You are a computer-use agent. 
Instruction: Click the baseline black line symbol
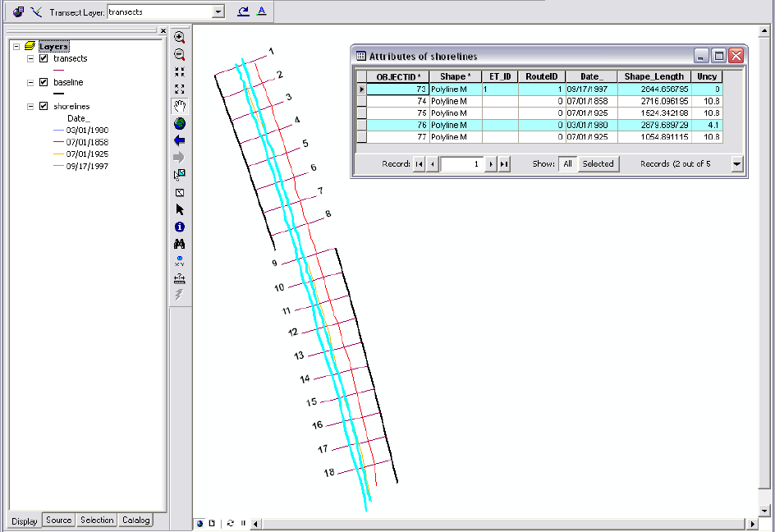coord(58,94)
